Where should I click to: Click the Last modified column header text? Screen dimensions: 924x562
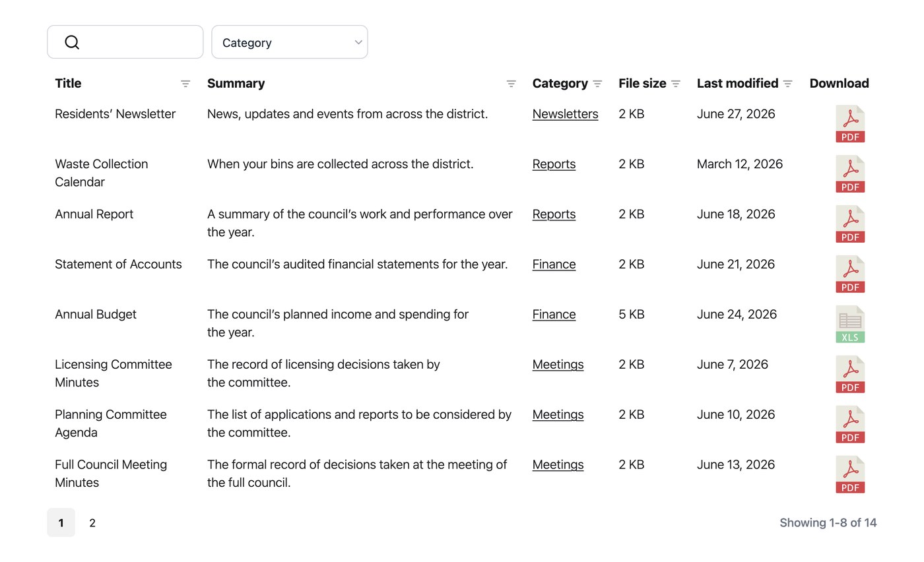(737, 83)
